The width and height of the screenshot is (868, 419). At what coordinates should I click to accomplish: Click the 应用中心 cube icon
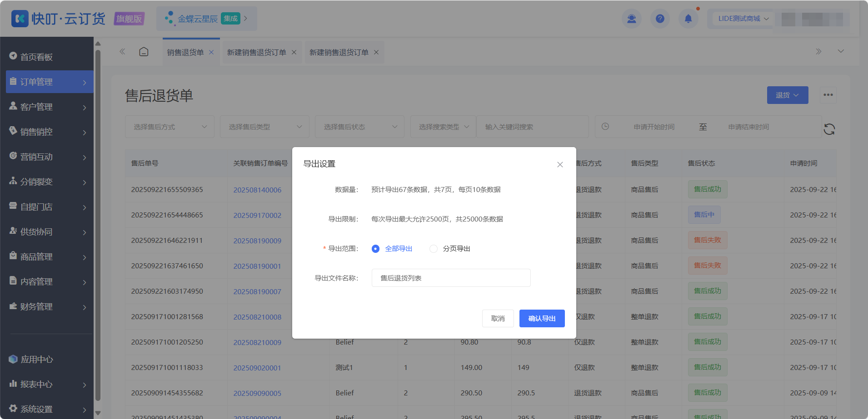click(13, 359)
